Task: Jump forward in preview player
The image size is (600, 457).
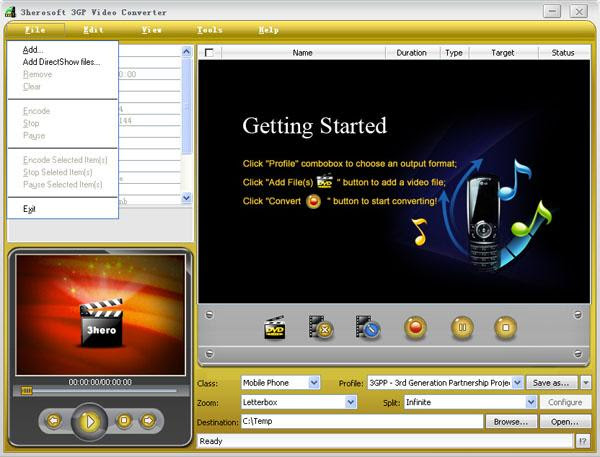Action: tap(148, 421)
